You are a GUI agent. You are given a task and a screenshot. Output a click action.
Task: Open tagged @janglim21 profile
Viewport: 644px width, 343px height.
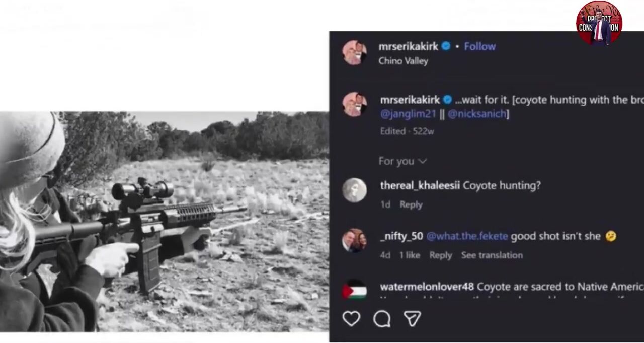click(408, 114)
